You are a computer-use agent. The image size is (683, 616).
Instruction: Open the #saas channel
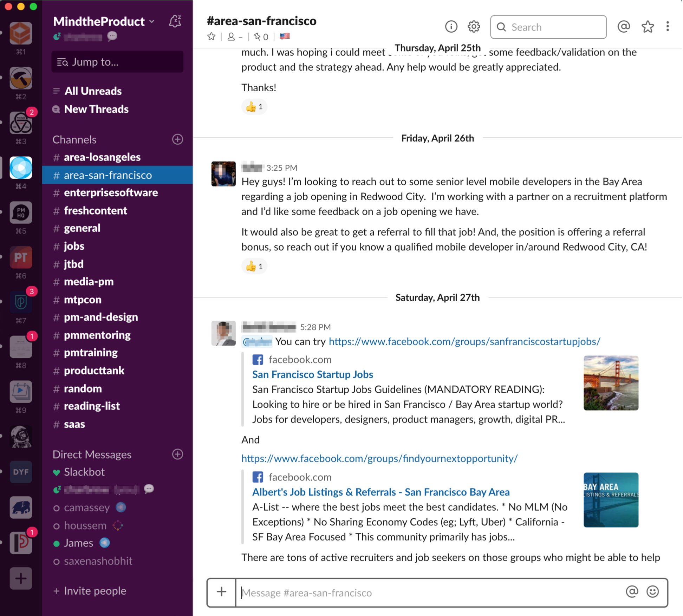(x=117, y=424)
